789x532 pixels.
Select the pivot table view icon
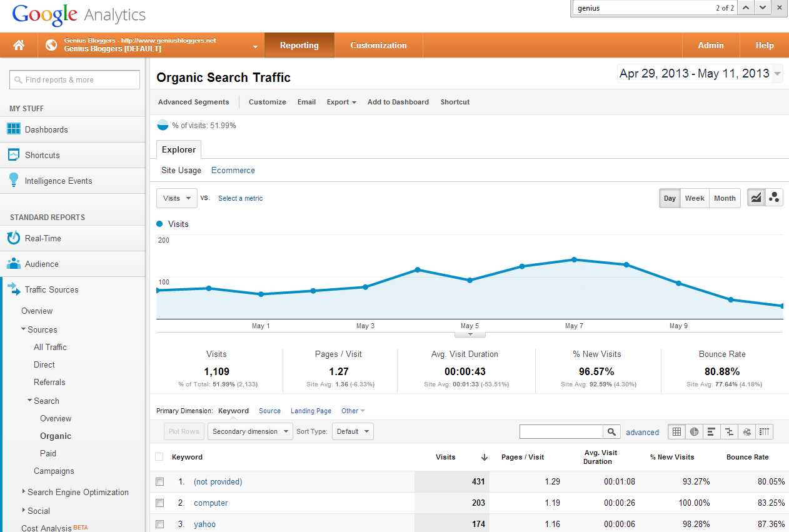764,431
